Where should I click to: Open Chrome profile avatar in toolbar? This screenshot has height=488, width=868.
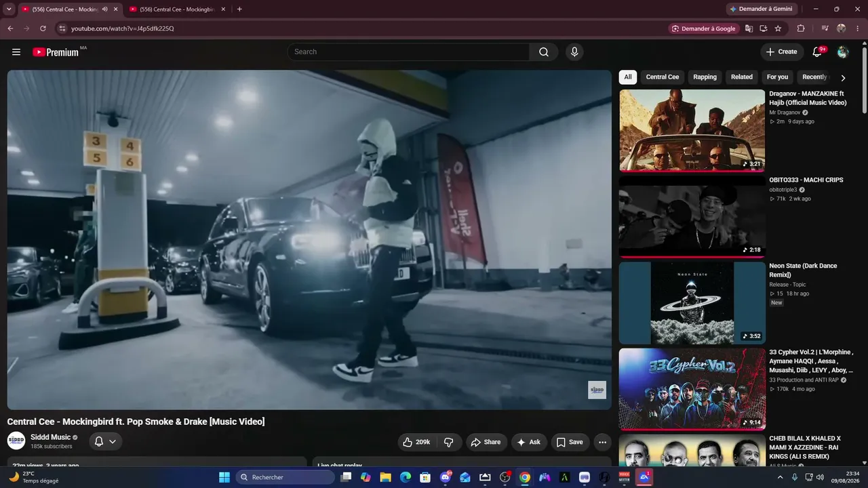tap(842, 28)
